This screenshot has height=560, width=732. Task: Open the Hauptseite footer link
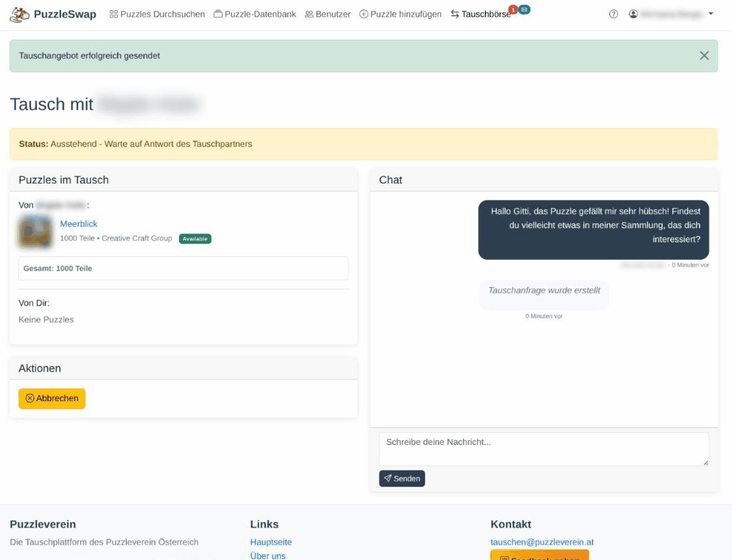click(x=271, y=542)
